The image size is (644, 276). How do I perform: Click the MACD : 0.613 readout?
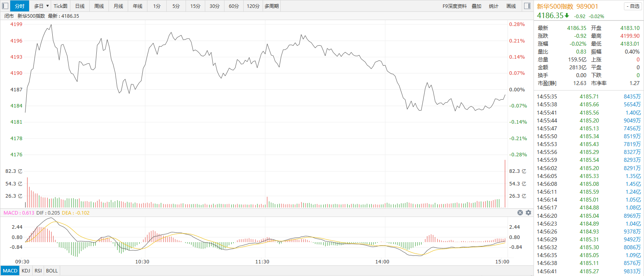pos(19,213)
